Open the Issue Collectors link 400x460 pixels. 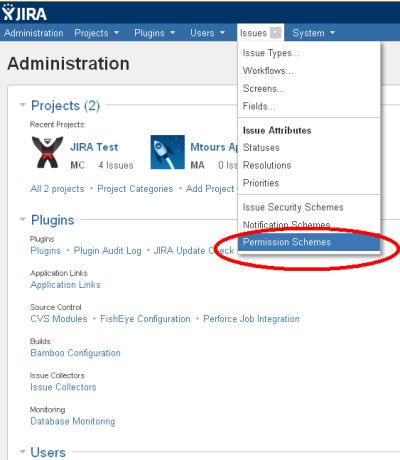tap(63, 387)
